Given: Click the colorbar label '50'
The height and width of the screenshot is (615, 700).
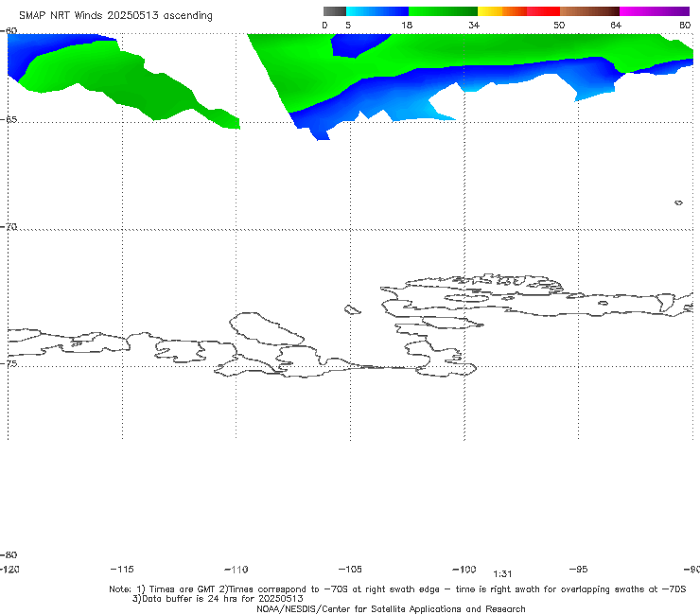Looking at the screenshot, I should (x=559, y=25).
